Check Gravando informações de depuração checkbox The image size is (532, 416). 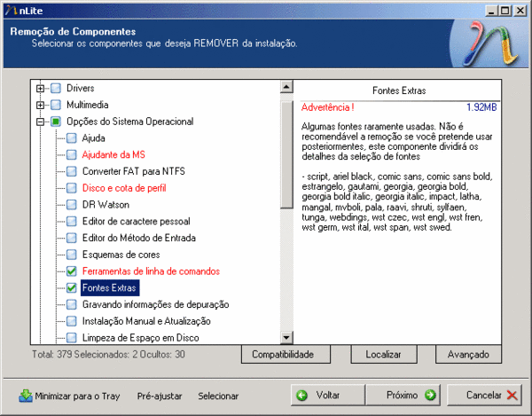[x=71, y=304]
